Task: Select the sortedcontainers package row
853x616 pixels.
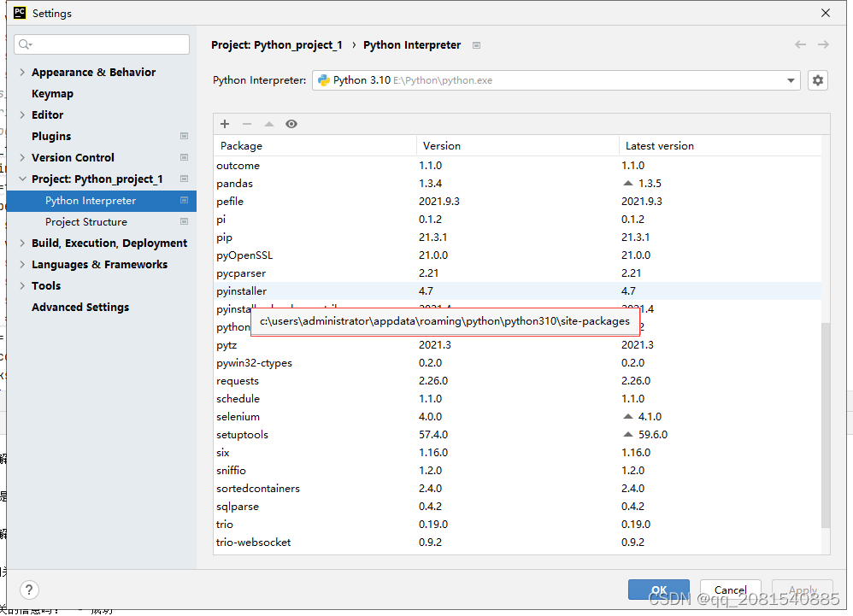Action: pos(517,488)
